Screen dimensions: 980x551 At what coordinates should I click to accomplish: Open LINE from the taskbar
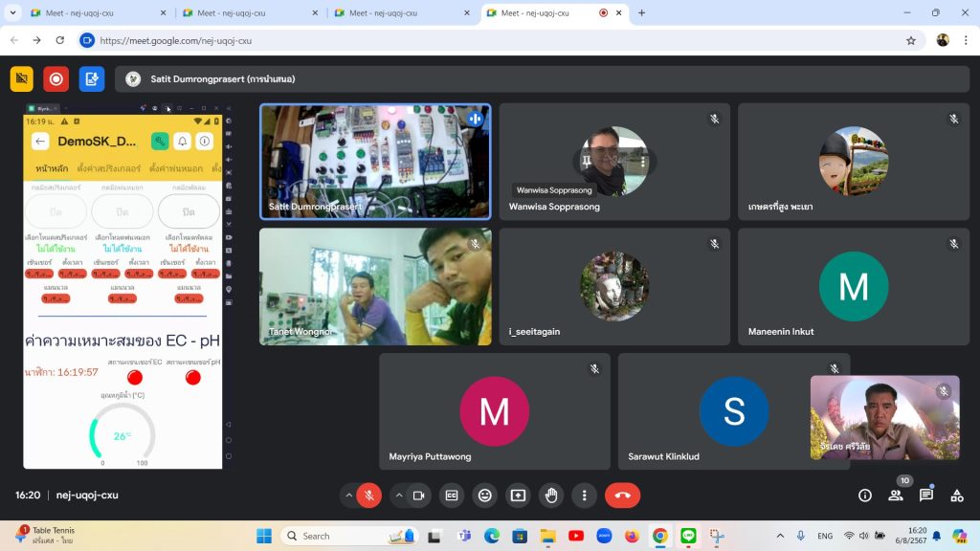click(688, 536)
